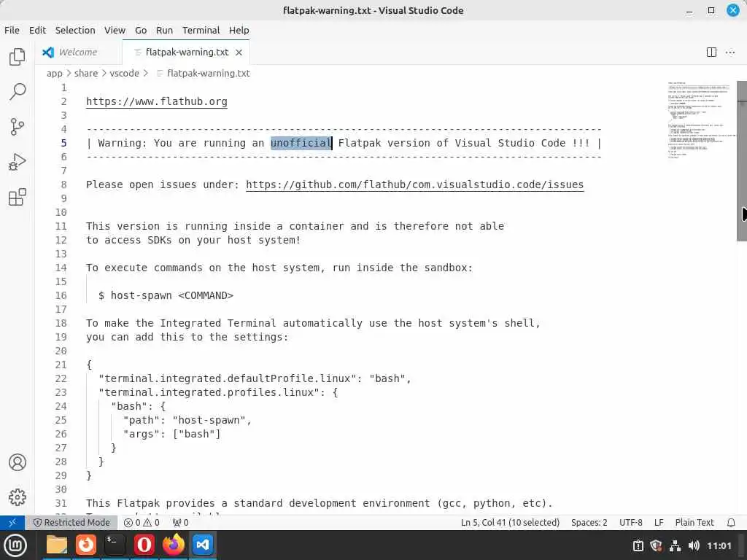The width and height of the screenshot is (747, 560).
Task: Open the Terminal menu
Action: [201, 30]
